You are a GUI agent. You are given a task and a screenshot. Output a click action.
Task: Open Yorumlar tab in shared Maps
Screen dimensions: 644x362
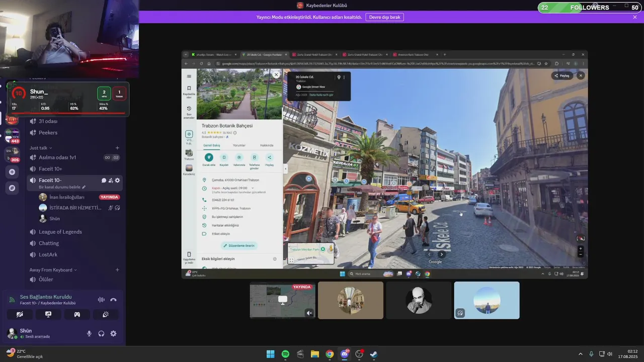(x=239, y=145)
